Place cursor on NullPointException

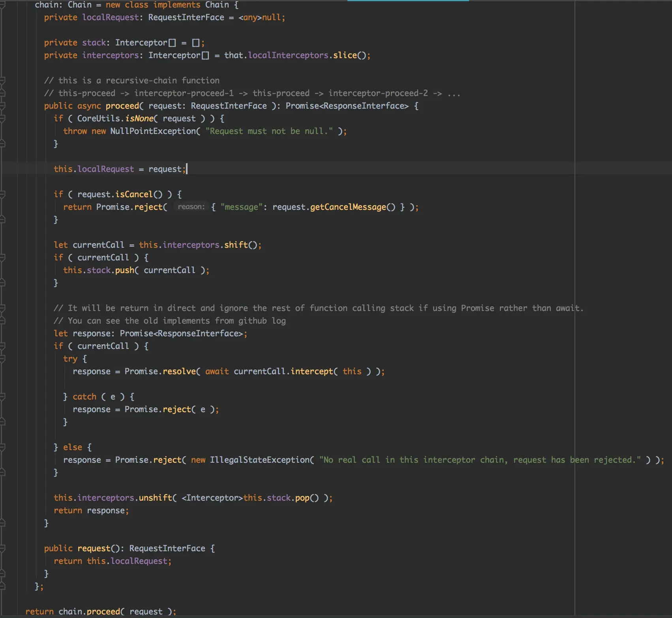click(x=153, y=131)
